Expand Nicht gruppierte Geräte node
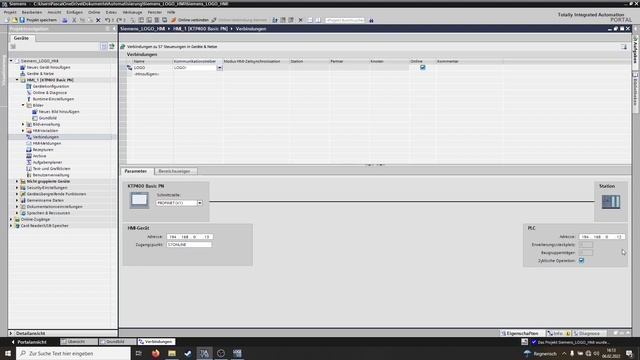This screenshot has height=360, width=640. 17,181
